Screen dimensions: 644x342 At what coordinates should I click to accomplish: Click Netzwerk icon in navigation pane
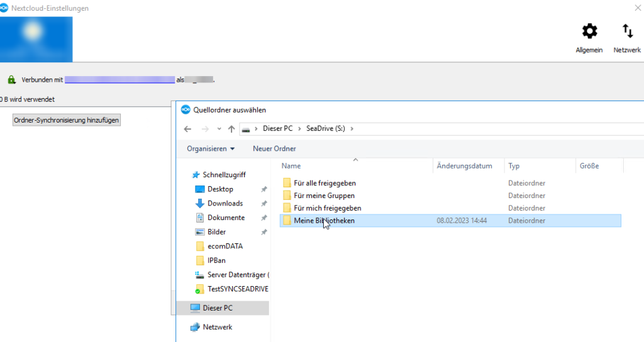point(195,327)
